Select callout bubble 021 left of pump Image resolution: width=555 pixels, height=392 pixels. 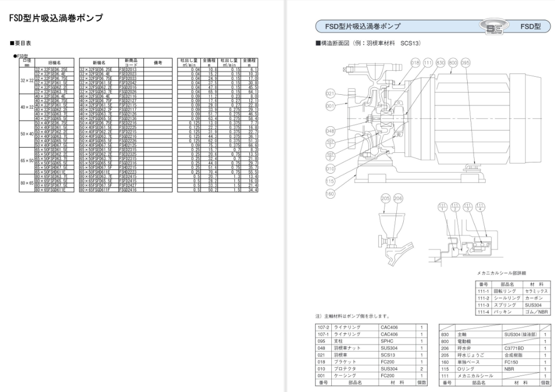pos(330,94)
